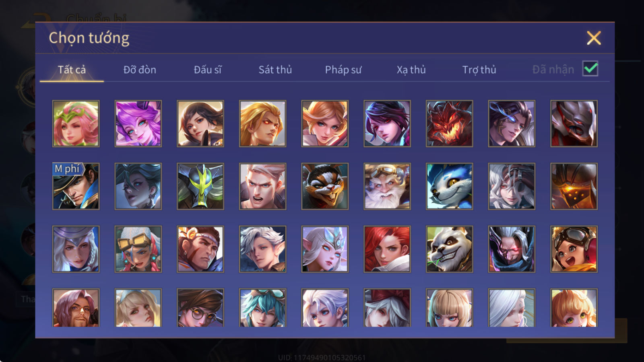Open the Sát thủ tab
Image resolution: width=644 pixels, height=362 pixels.
click(275, 70)
